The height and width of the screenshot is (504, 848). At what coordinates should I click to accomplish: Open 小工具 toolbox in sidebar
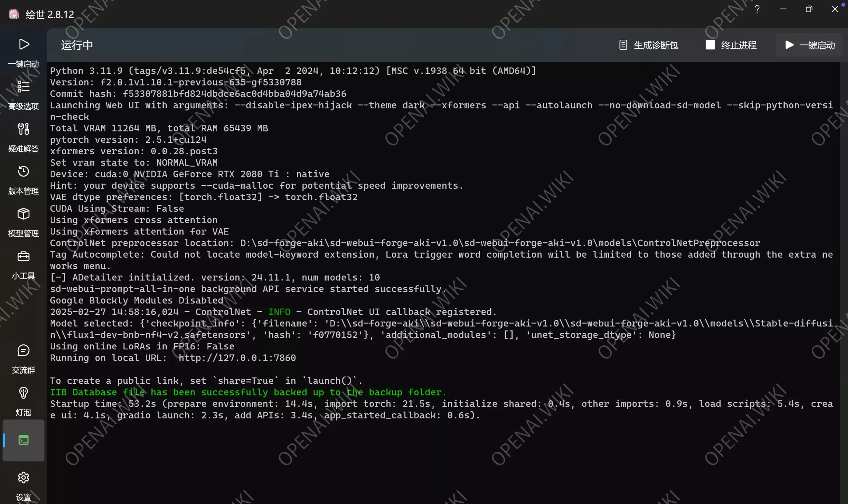pyautogui.click(x=24, y=265)
